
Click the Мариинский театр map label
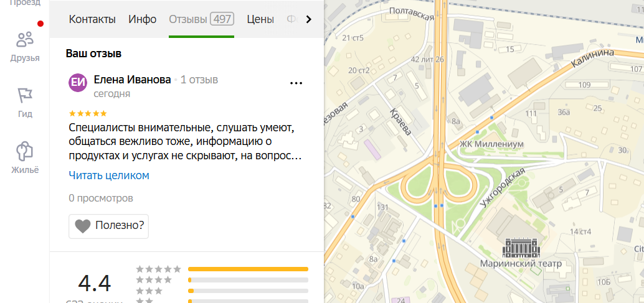[x=521, y=263]
